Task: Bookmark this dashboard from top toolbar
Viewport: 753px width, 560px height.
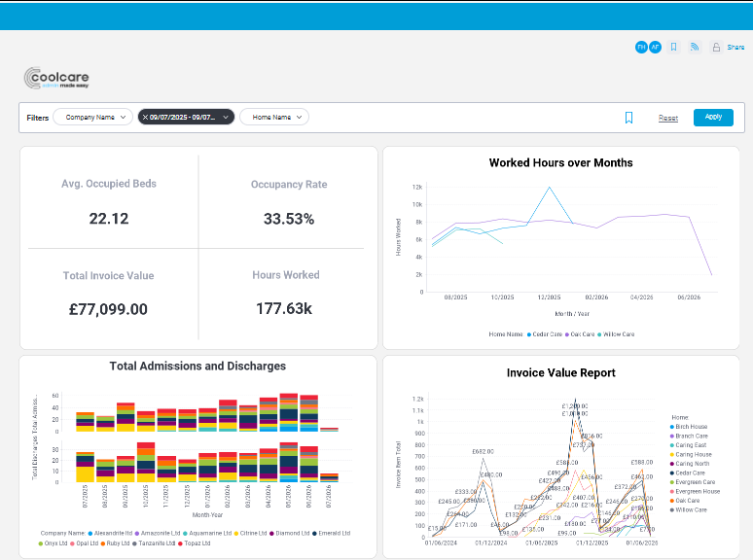Action: 674,47
